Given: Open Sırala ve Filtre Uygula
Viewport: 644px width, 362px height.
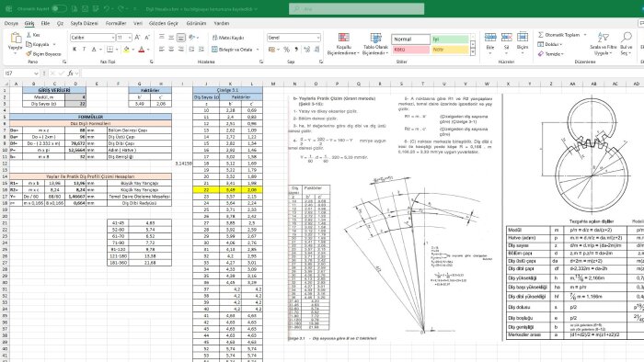Looking at the screenshot, I should pyautogui.click(x=603, y=43).
